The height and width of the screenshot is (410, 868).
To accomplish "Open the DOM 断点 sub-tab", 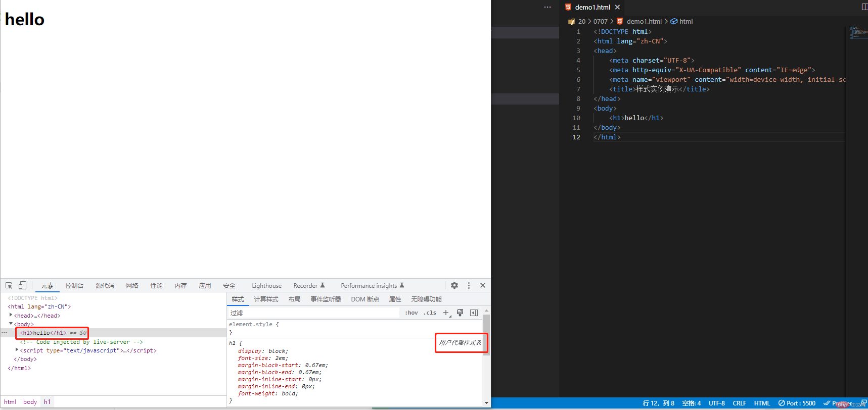I will [x=365, y=299].
